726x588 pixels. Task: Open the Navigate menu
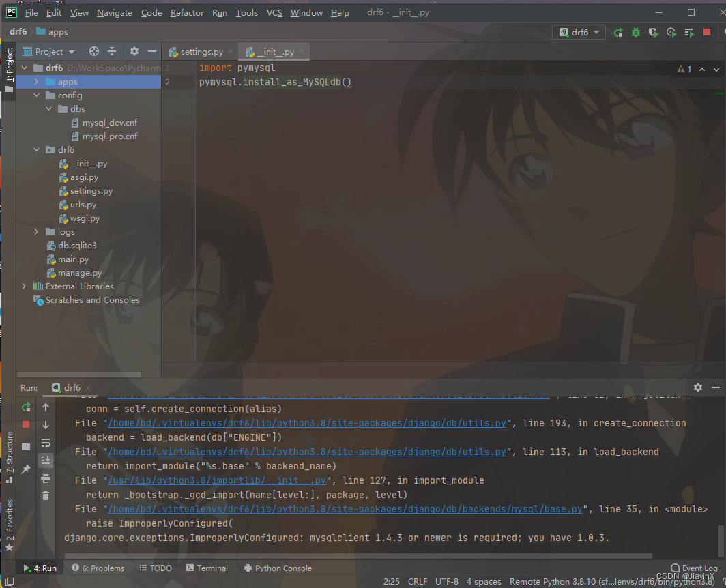(x=115, y=12)
